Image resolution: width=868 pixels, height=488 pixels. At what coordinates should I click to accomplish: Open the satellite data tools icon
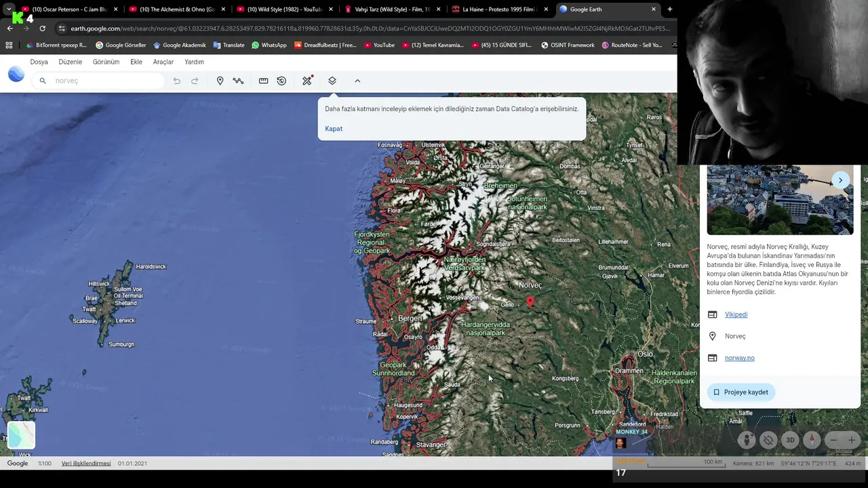[x=307, y=80]
